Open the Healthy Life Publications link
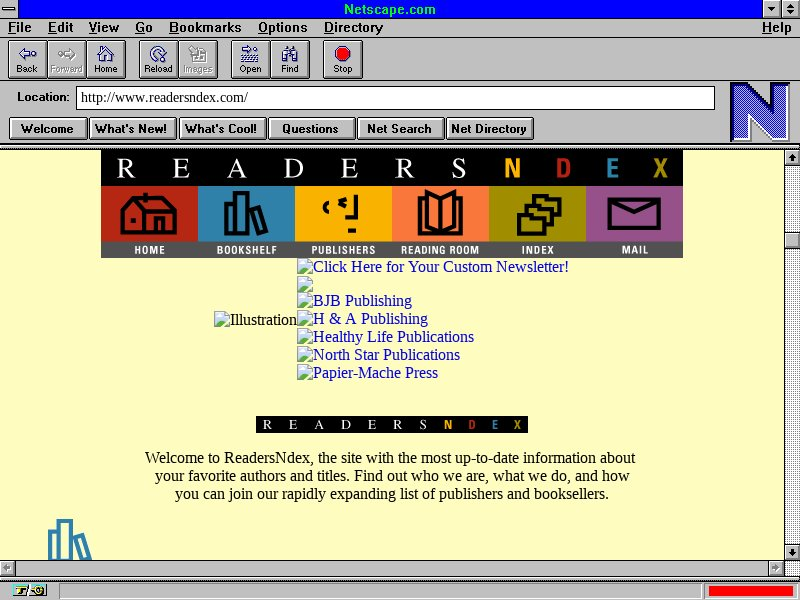Screen dimensions: 800x600 (x=393, y=337)
